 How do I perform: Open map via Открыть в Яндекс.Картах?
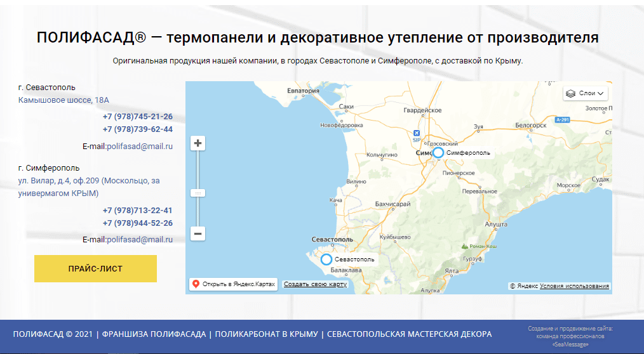click(233, 284)
